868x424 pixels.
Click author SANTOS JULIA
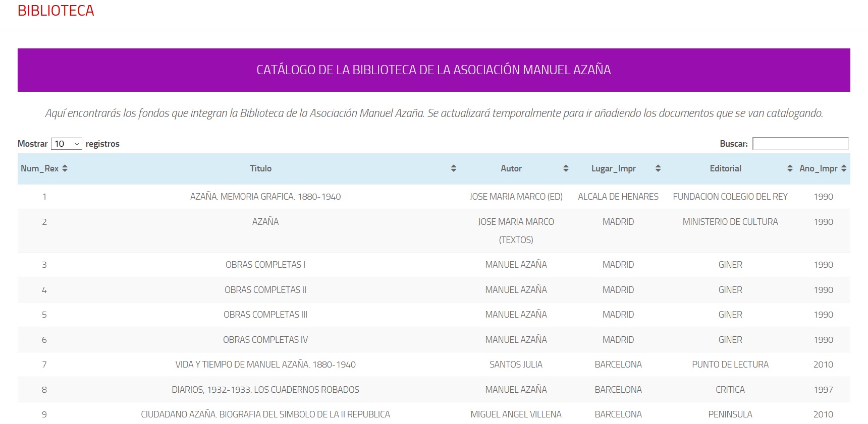pos(516,365)
